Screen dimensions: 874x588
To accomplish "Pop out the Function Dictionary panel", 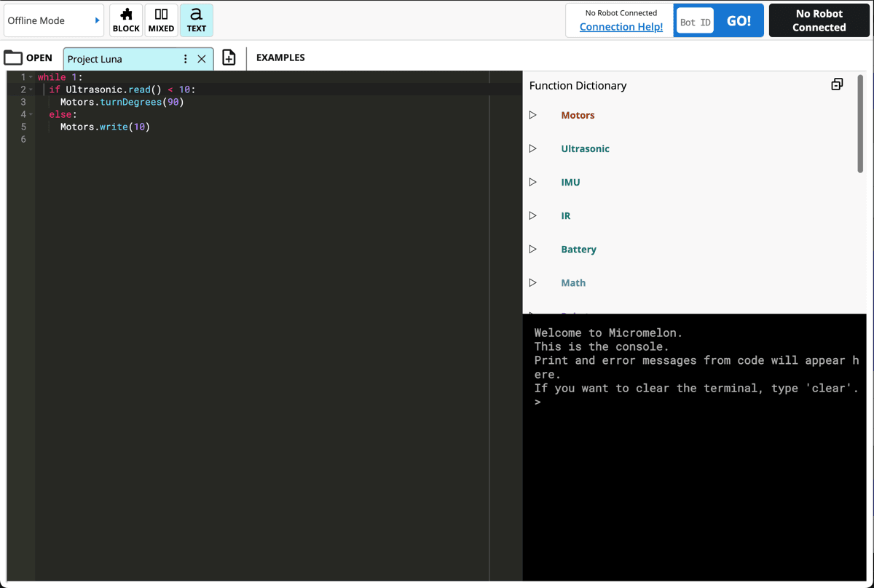I will [x=836, y=84].
